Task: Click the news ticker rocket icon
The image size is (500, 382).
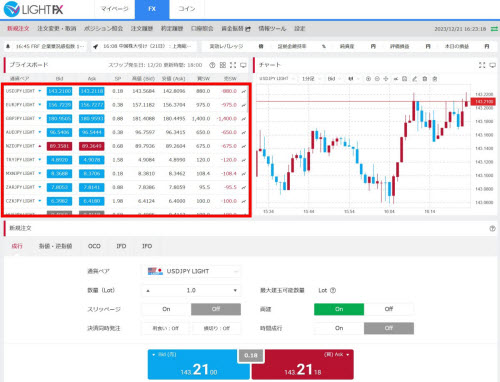Action: 96,46
